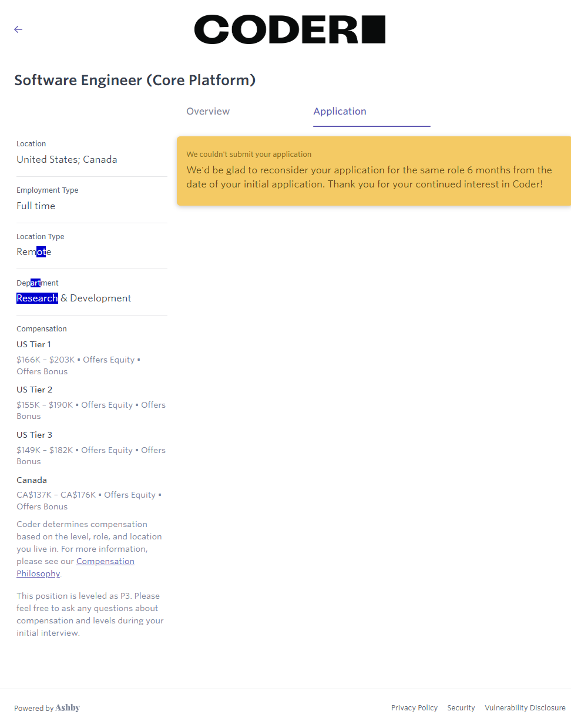The image size is (571, 728).
Task: Click the Department label
Action: [37, 283]
